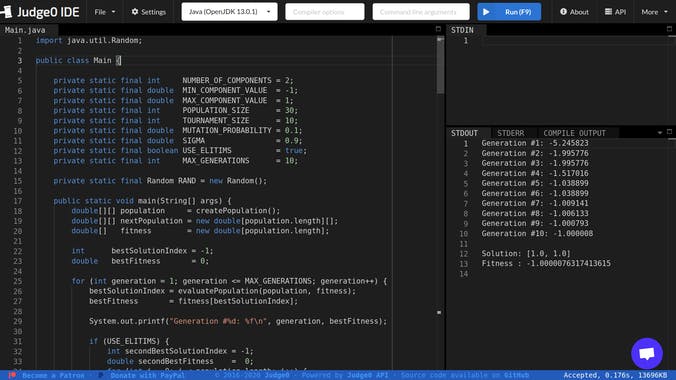Select the Main.java editor tab

click(x=25, y=30)
